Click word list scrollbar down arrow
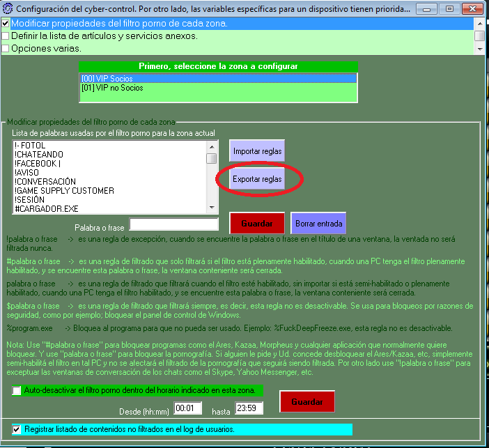 [212, 208]
